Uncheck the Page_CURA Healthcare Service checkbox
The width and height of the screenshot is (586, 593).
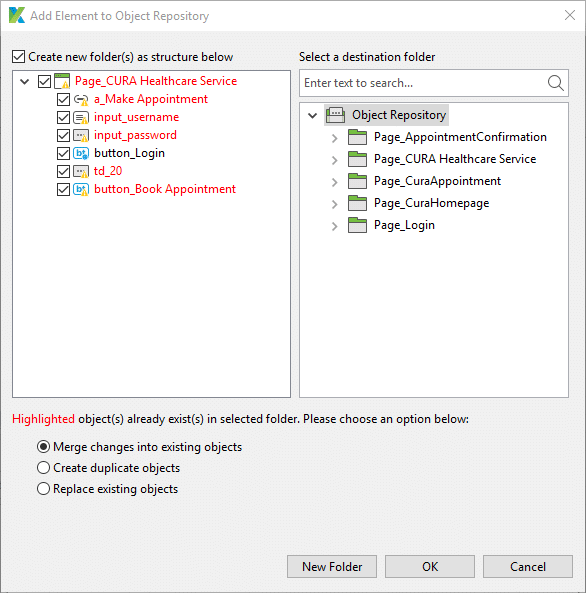[44, 81]
